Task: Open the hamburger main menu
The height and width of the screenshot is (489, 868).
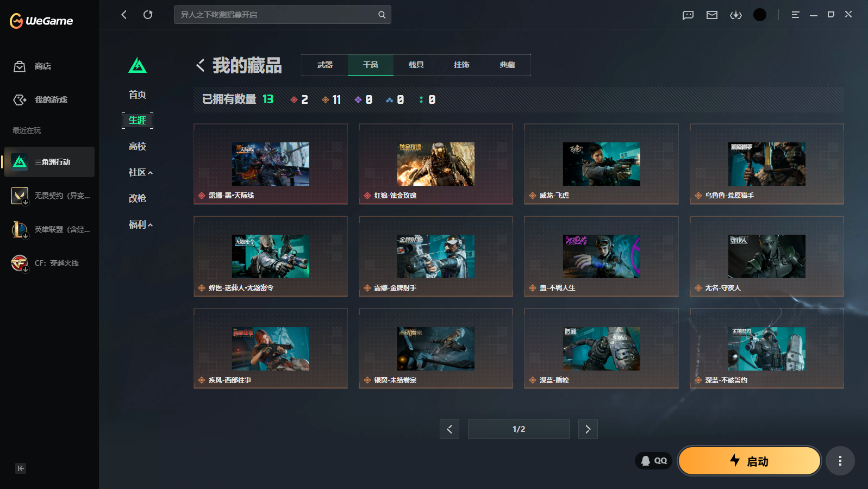Action: pyautogui.click(x=795, y=15)
